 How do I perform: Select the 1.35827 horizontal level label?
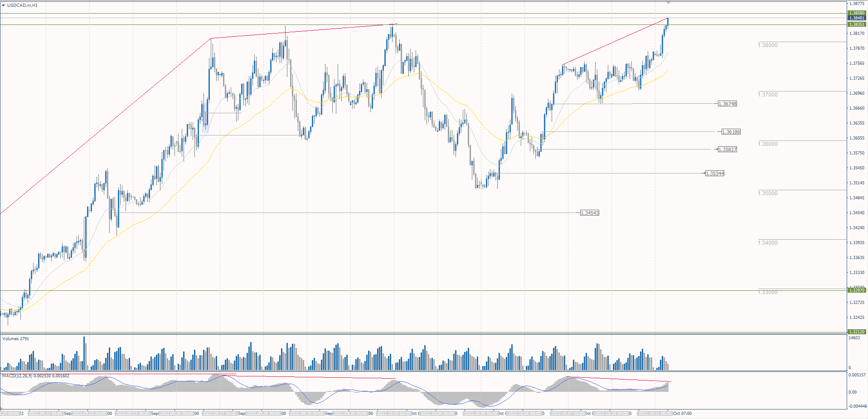(x=727, y=149)
